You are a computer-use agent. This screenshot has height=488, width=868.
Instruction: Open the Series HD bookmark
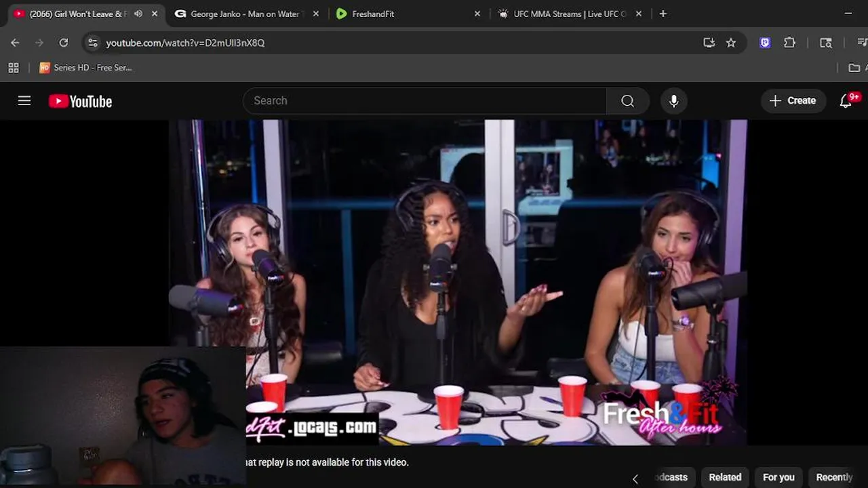(x=85, y=68)
